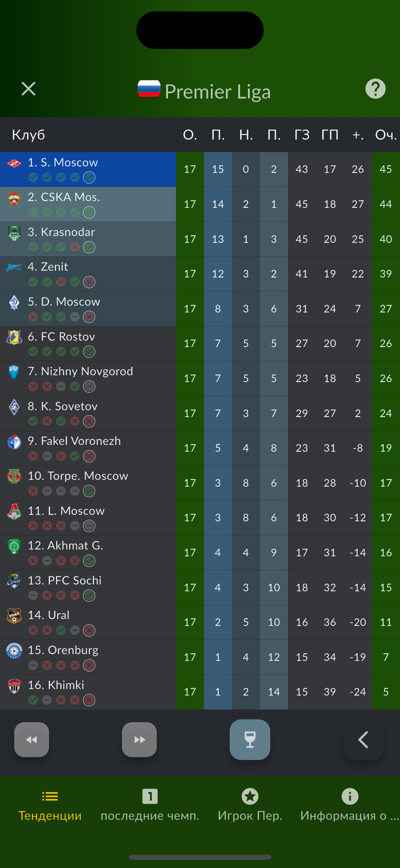Open the trophy cup view
This screenshot has width=400, height=868.
250,740
